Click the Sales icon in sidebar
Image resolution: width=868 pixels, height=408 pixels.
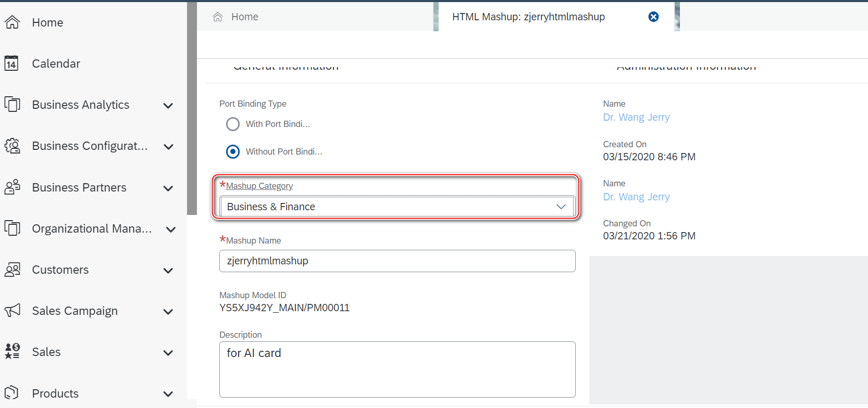(x=12, y=351)
